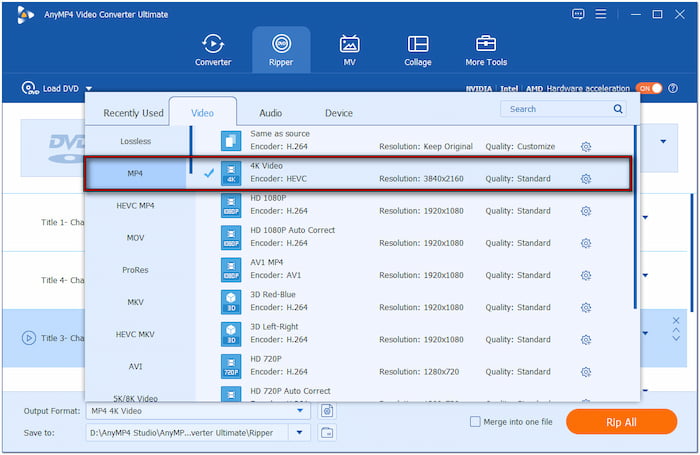Open settings gear for AV1 MP4 profile
This screenshot has width=700, height=455.
click(586, 275)
